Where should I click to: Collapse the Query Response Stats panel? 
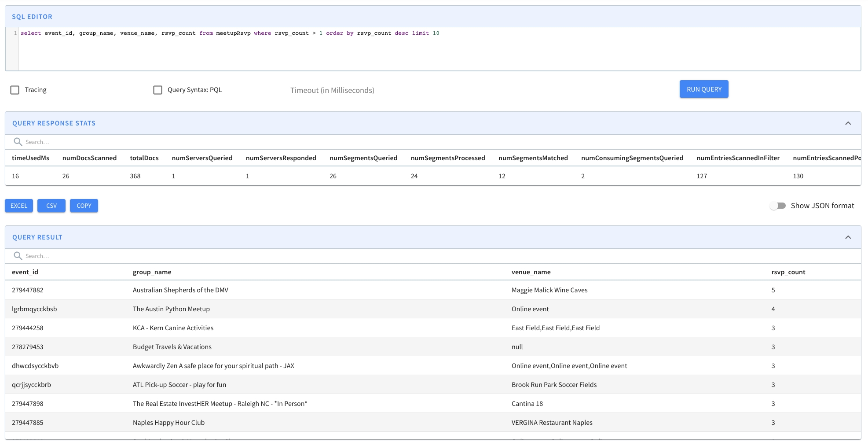pos(848,123)
